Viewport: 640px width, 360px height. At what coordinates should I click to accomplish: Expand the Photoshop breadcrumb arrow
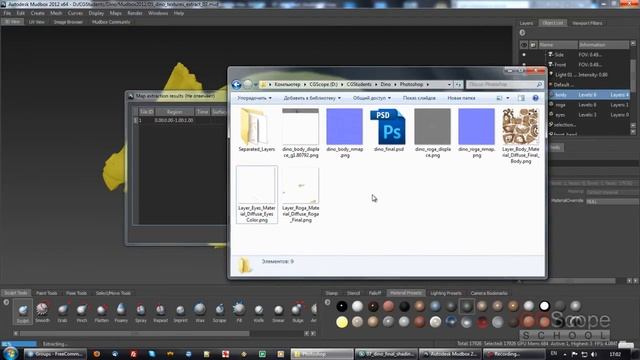pos(428,84)
